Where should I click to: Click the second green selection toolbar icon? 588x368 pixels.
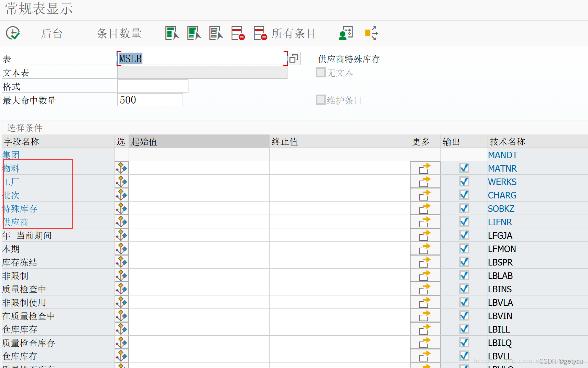(x=194, y=33)
